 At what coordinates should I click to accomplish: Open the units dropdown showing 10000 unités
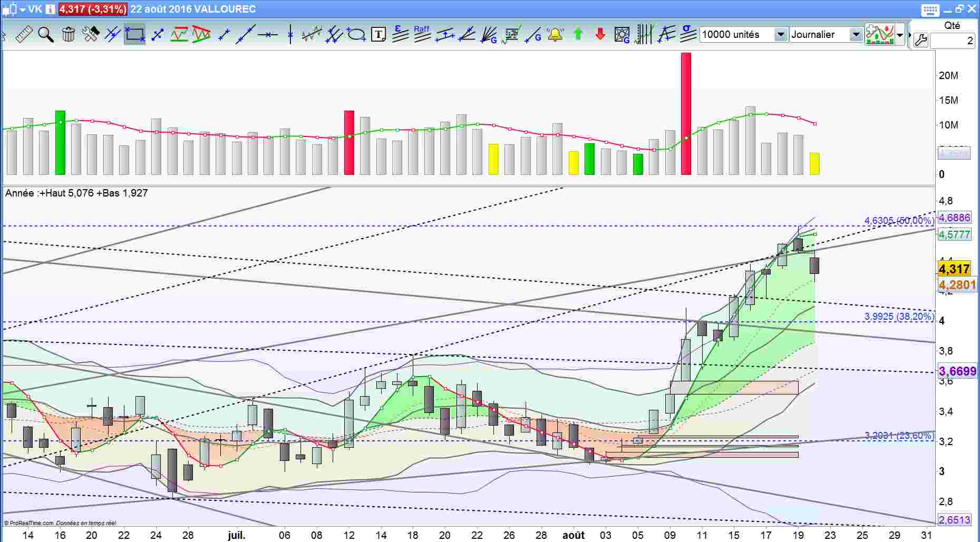(744, 35)
